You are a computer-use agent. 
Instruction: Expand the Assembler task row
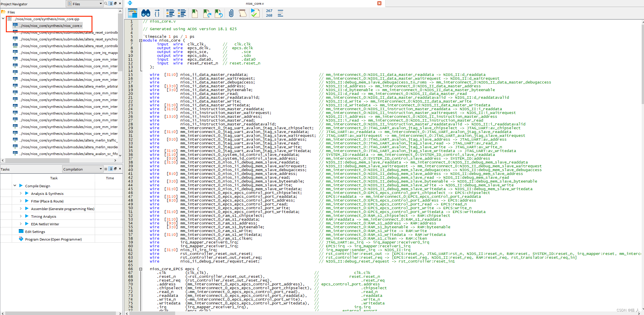21,208
